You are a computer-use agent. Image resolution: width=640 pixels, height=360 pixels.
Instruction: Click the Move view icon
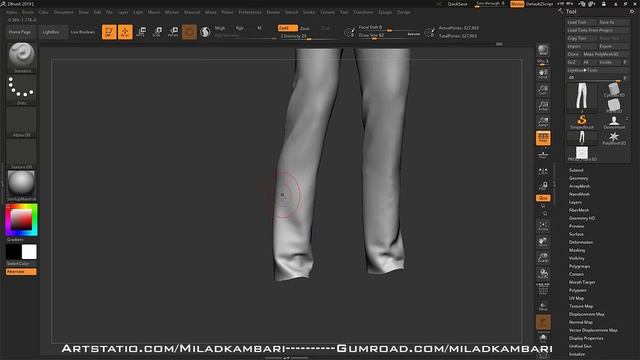[543, 242]
